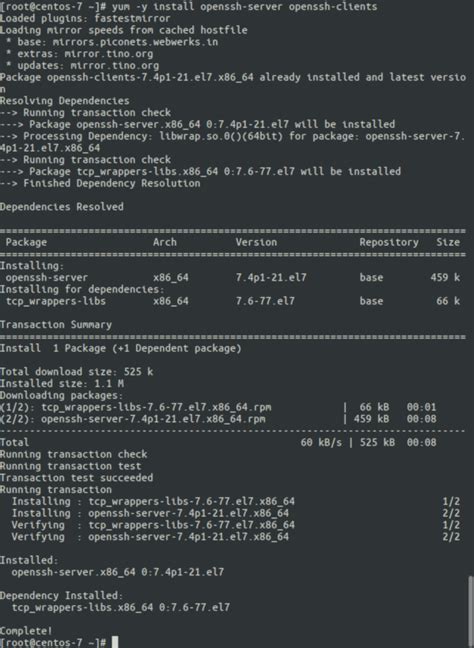Screen dimensions: 474x648
Task: Click the 'Transaction test succeeded' line
Action: [x=76, y=478]
